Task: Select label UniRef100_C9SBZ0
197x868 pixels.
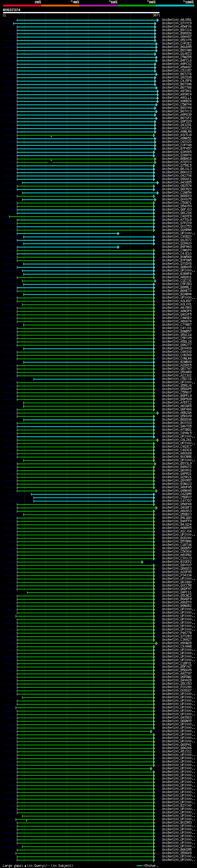Action: coord(176,236)
